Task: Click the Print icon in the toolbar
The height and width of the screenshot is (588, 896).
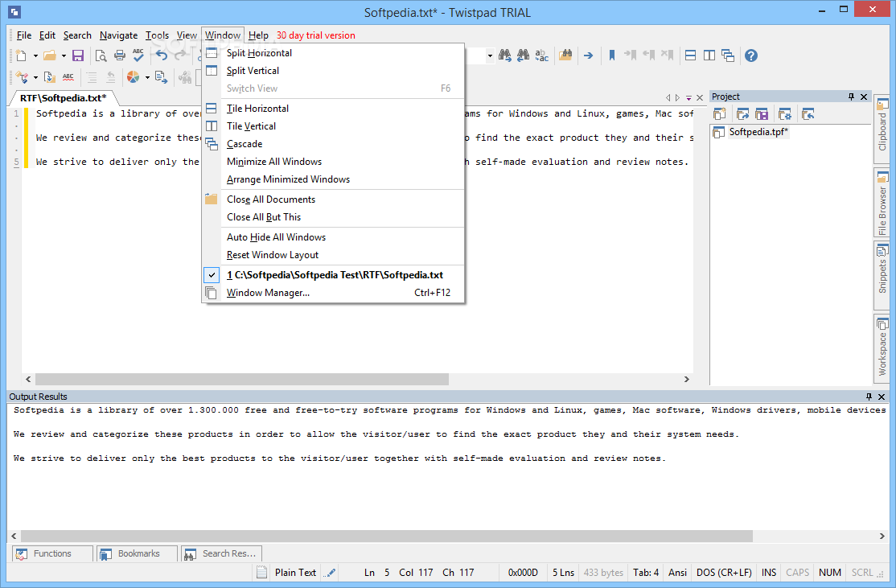Action: coord(119,56)
